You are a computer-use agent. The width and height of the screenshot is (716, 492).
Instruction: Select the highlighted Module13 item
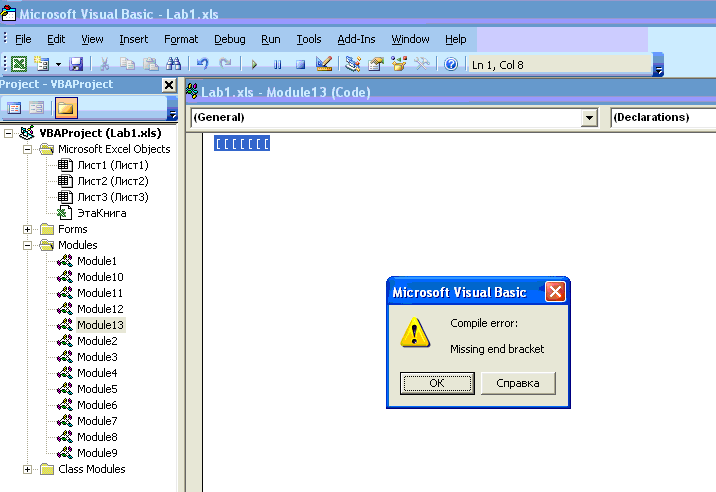pos(100,325)
